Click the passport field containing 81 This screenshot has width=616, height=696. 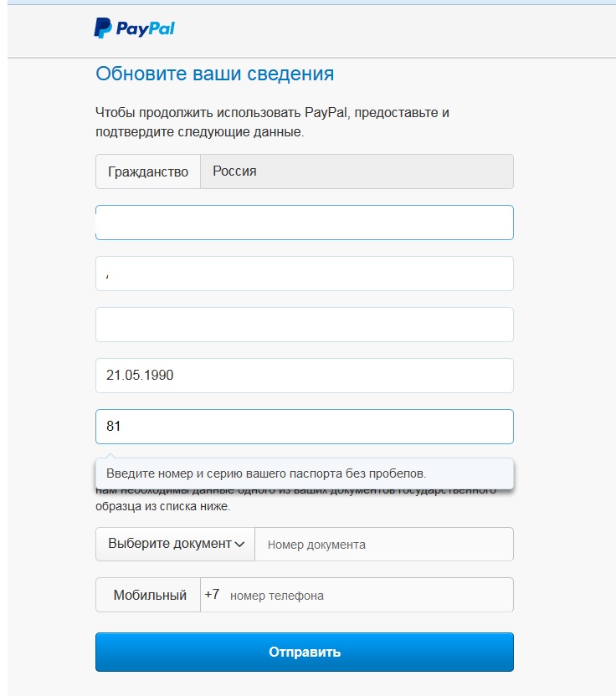tap(304, 427)
